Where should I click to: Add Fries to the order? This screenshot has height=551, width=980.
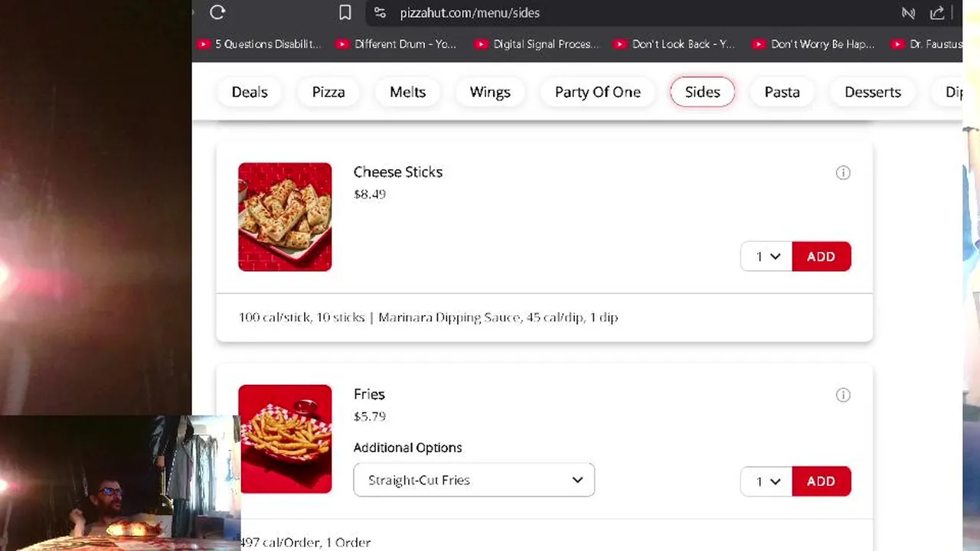tap(822, 481)
